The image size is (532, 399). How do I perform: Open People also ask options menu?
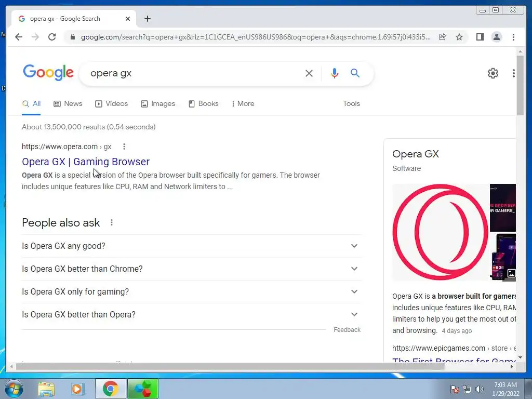click(x=112, y=222)
